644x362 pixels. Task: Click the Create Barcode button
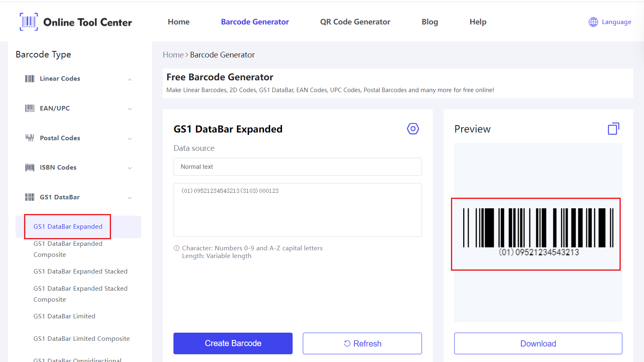point(233,343)
